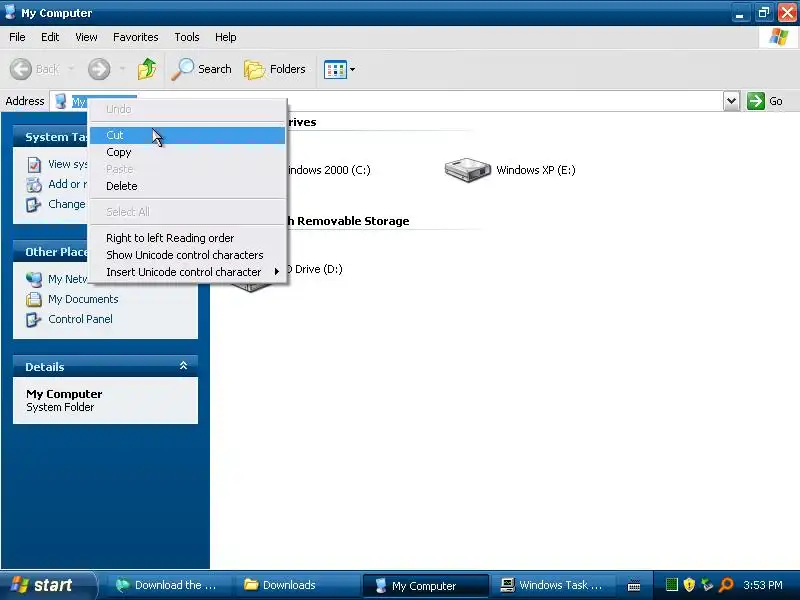Image resolution: width=800 pixels, height=600 pixels.
Task: Click the Windows XP (E:) label
Action: [536, 170]
